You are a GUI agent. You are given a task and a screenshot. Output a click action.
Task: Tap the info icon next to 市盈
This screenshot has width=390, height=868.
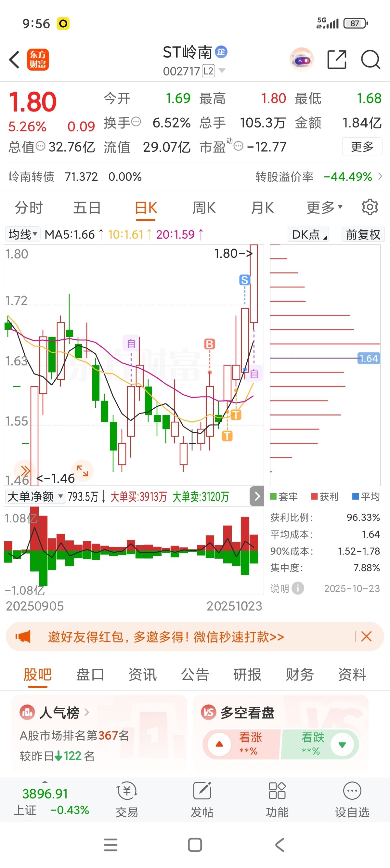click(238, 146)
